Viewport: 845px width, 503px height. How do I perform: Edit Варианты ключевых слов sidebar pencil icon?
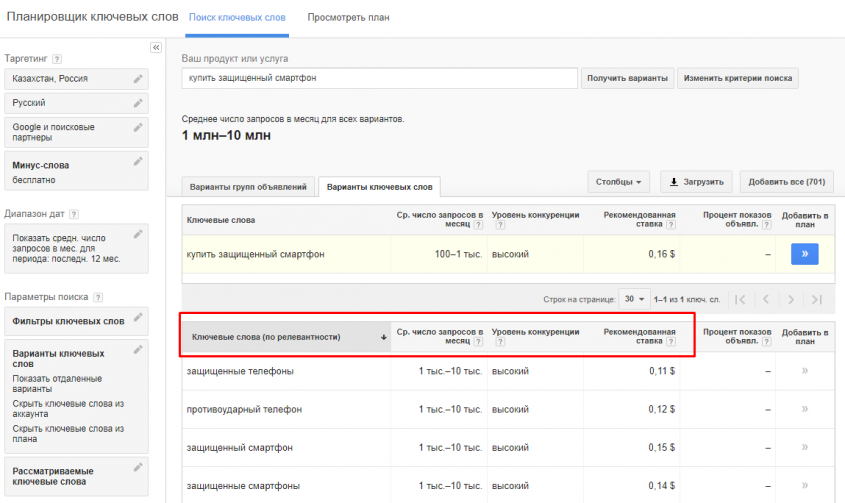[x=138, y=349]
